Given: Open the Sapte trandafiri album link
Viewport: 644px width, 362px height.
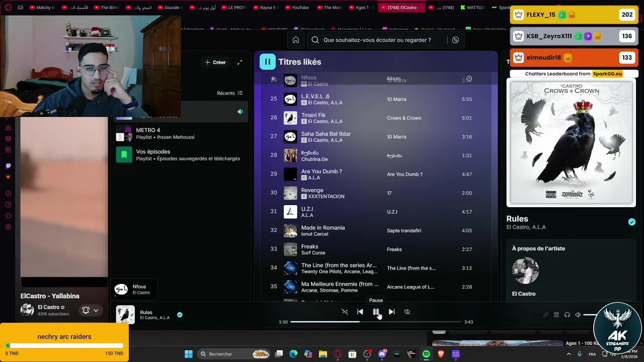Looking at the screenshot, I should click(x=404, y=231).
